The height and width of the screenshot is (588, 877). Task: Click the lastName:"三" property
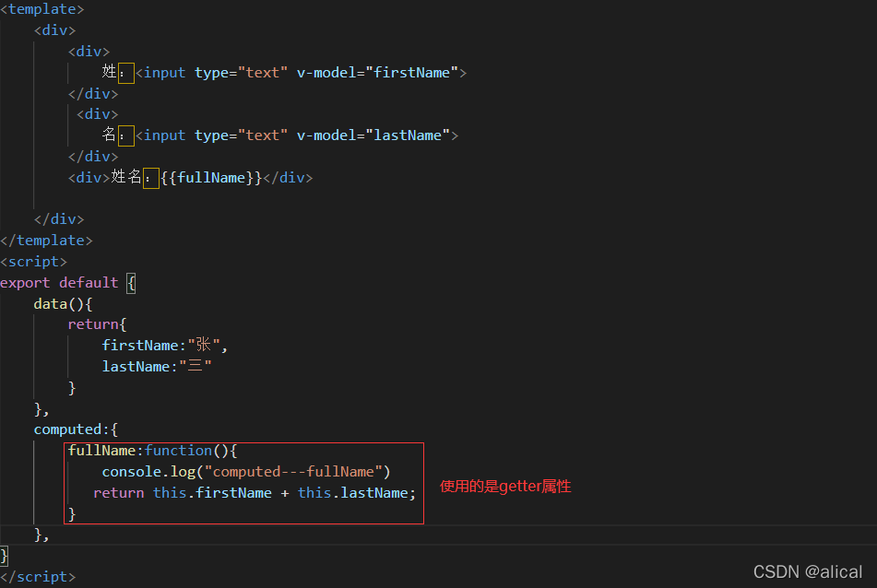coord(157,367)
